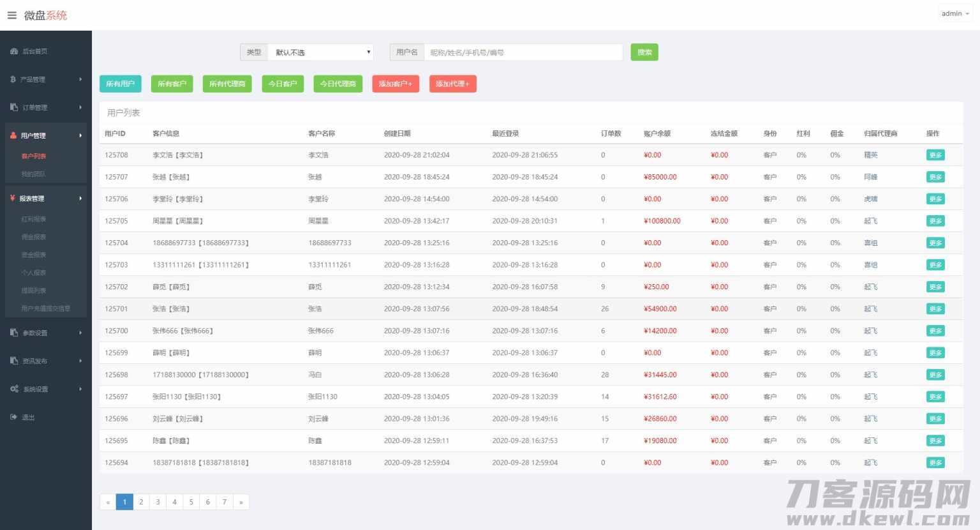
Task: Click 更多 for user 125708
Action: 935,155
